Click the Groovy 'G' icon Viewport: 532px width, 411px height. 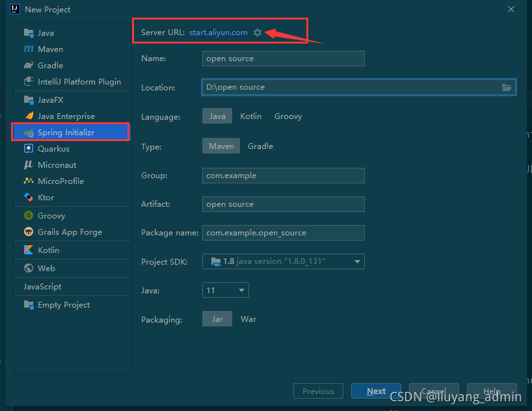pyautogui.click(x=29, y=215)
